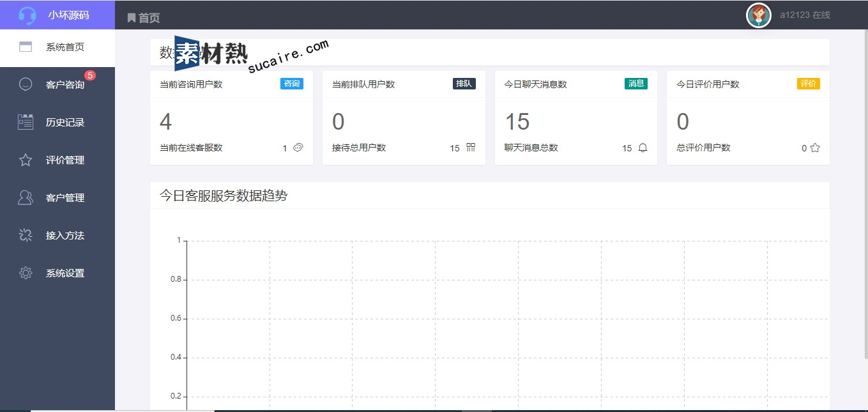Screen dimensions: 868x412
Task: Open 评价管理 menu item
Action: pyautogui.click(x=57, y=160)
